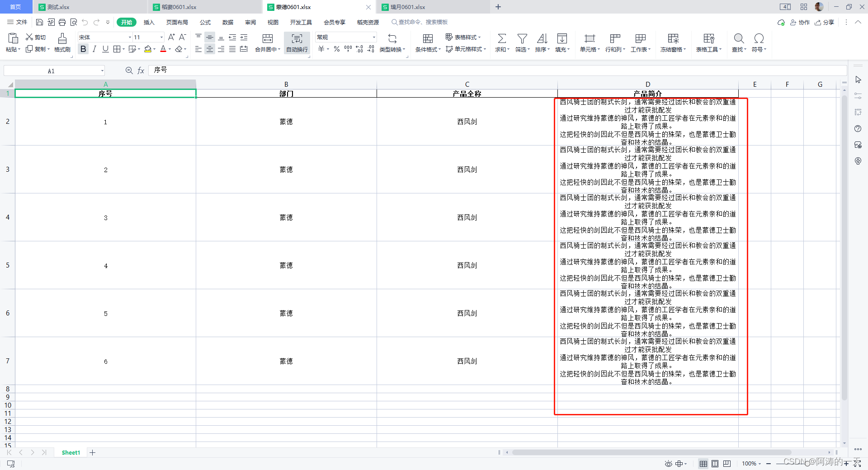Expand the Cell Style (单元格样式) dropdown

click(x=485, y=49)
